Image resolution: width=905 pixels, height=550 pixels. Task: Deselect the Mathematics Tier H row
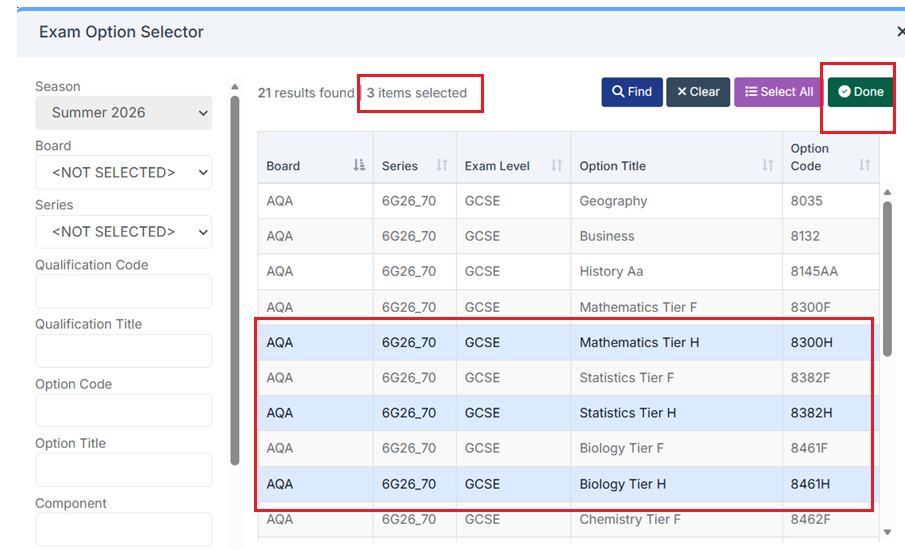pyautogui.click(x=638, y=343)
